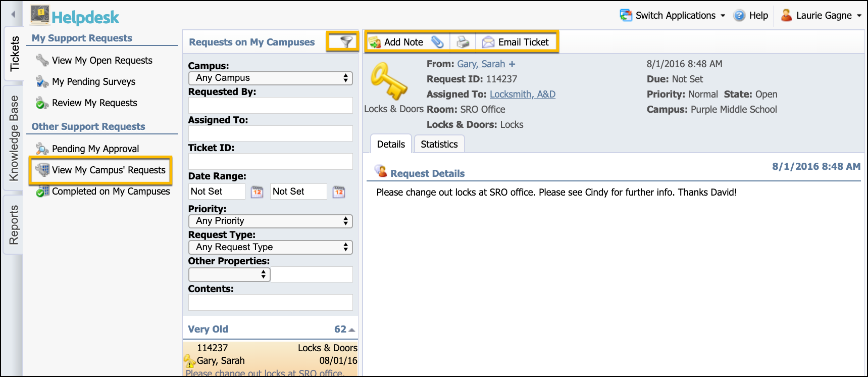
Task: Select View My Campus' Requests
Action: pyautogui.click(x=109, y=170)
